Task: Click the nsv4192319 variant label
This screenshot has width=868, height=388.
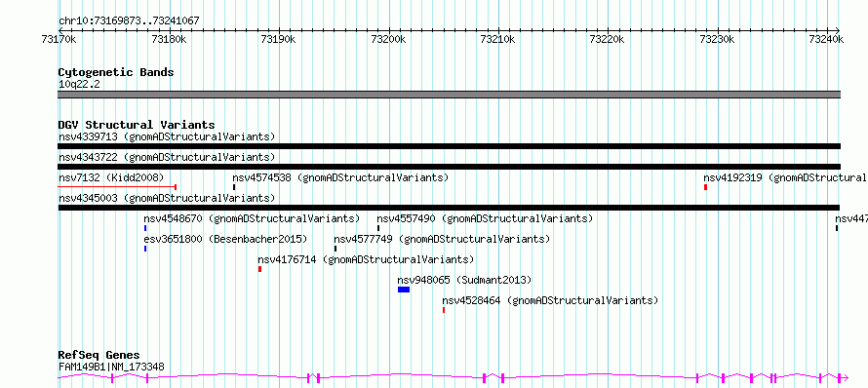Action: click(785, 177)
